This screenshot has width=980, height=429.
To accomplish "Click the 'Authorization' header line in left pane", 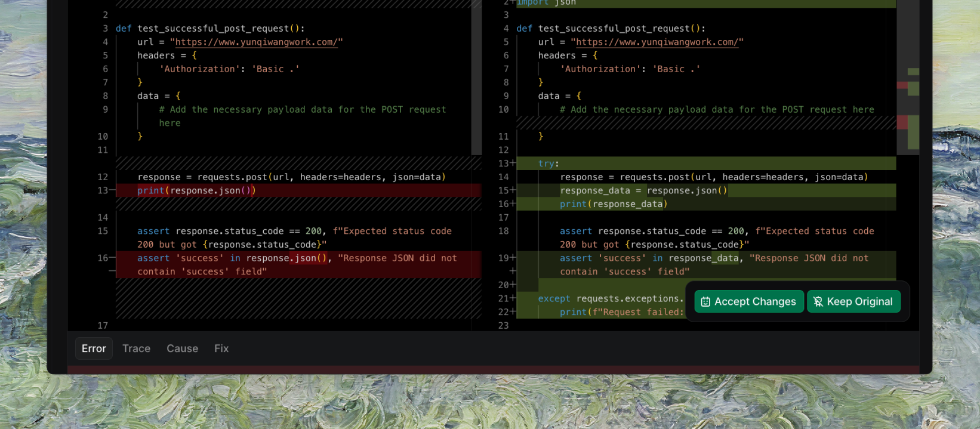I will 229,69.
